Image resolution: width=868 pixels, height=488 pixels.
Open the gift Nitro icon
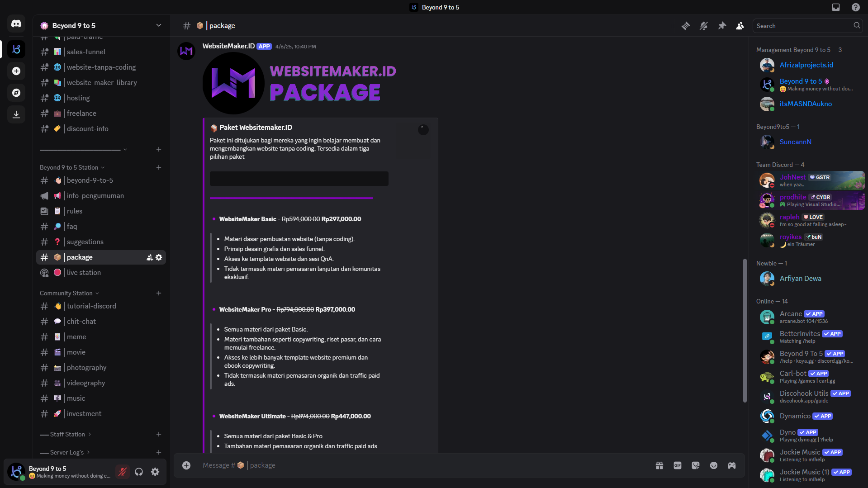pos(659,465)
